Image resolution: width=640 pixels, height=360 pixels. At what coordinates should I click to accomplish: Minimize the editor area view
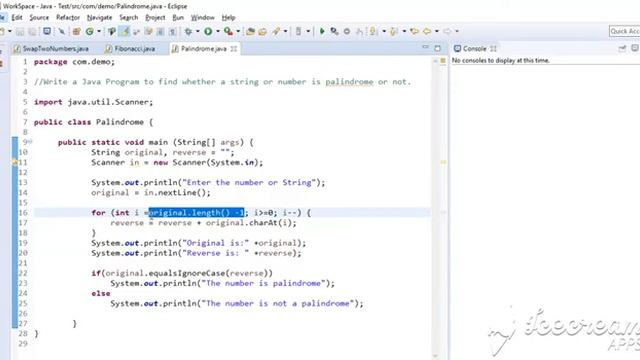(x=425, y=48)
